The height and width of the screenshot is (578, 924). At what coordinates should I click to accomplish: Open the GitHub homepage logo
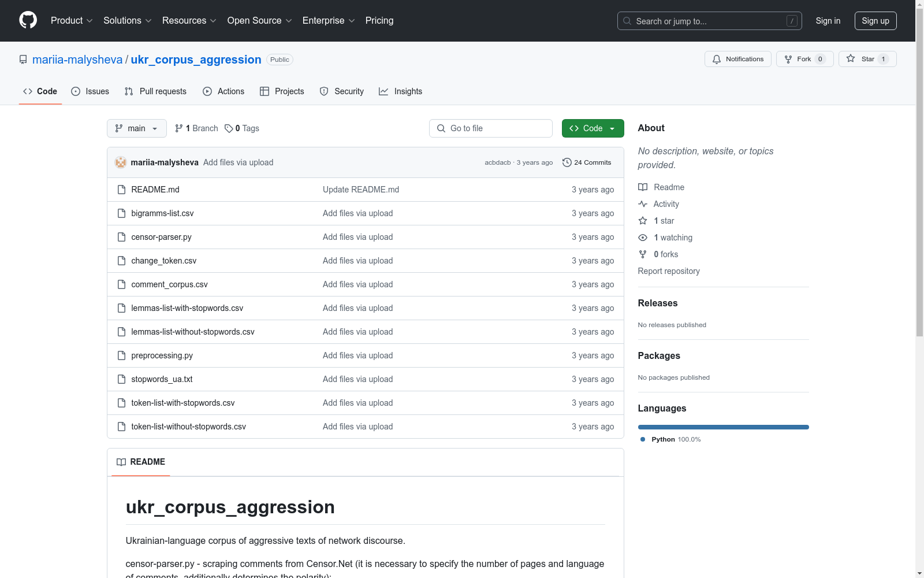28,21
